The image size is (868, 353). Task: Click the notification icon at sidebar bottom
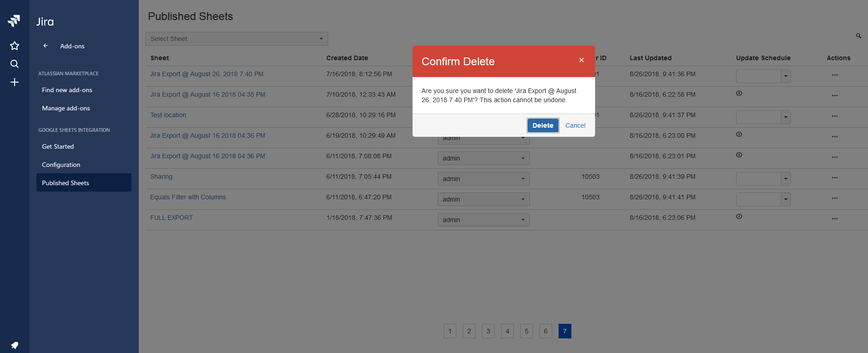(15, 345)
